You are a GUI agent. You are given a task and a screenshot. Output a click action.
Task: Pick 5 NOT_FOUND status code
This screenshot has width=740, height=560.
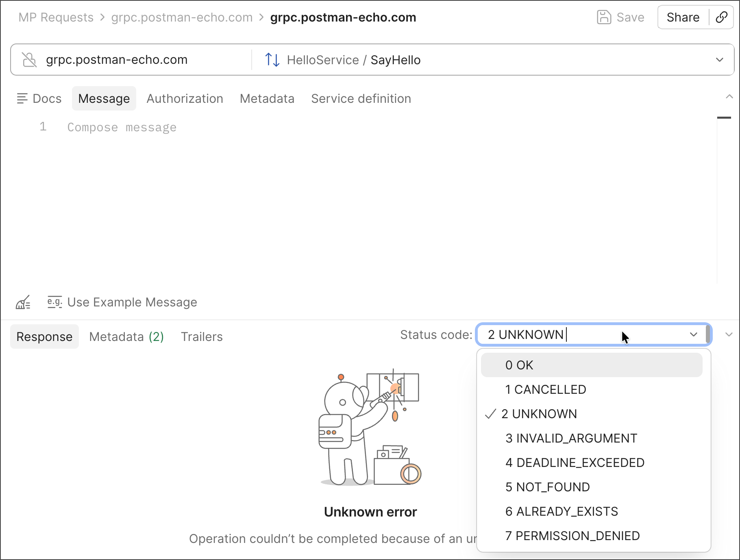[592, 487]
